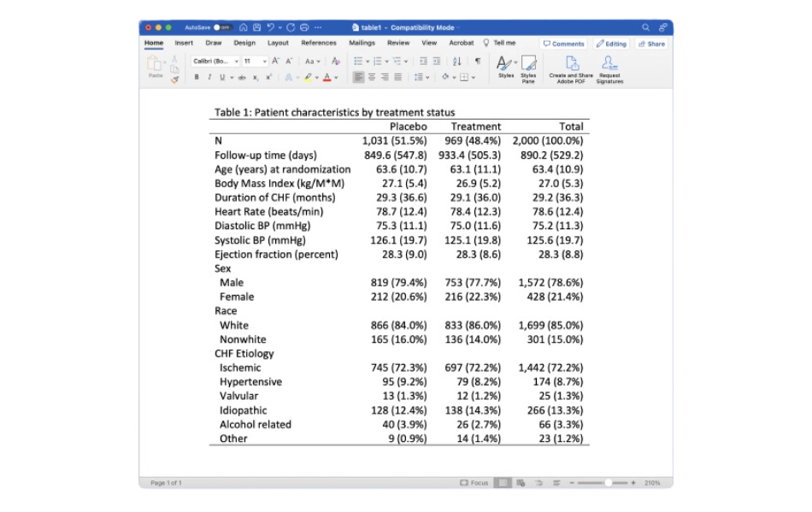Open the Calibri font name dropdown
Viewport: 812px width, 512px height.
215,62
